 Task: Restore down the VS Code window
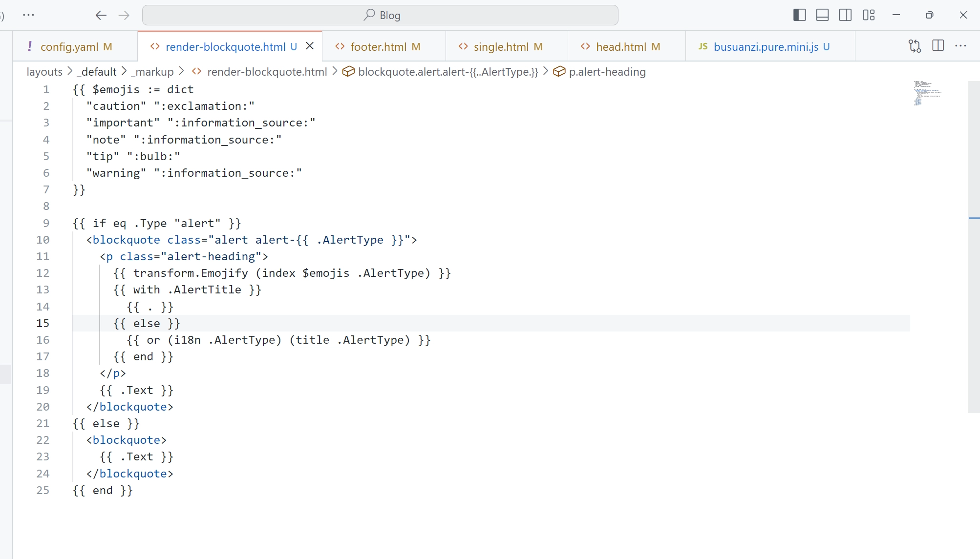pos(930,15)
